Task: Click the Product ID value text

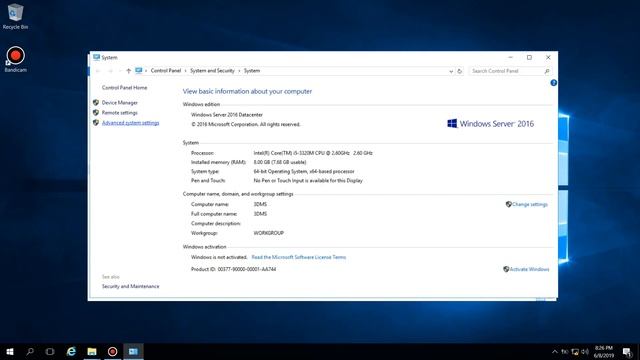Action: [x=247, y=269]
